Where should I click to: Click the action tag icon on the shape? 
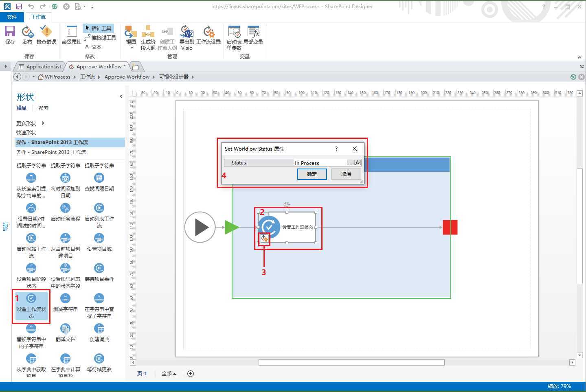(x=264, y=239)
